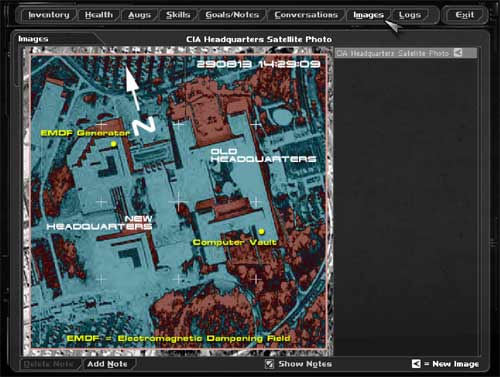Open Goals/Notes tab
Screen dimensions: 500x377
pyautogui.click(x=232, y=15)
